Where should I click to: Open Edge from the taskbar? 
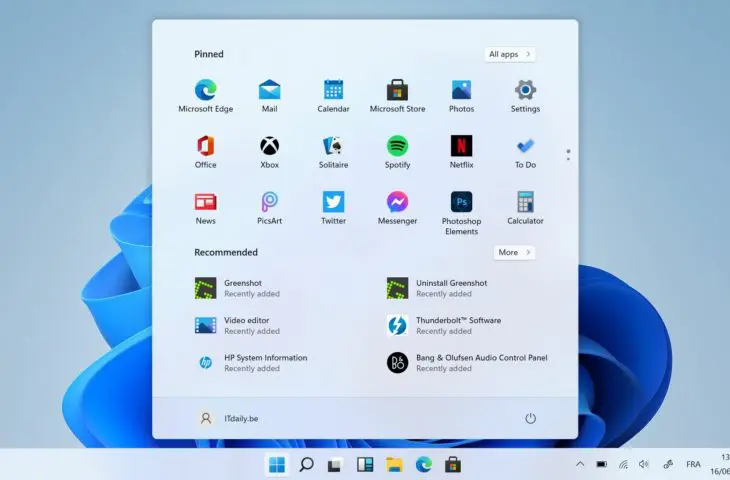(424, 464)
